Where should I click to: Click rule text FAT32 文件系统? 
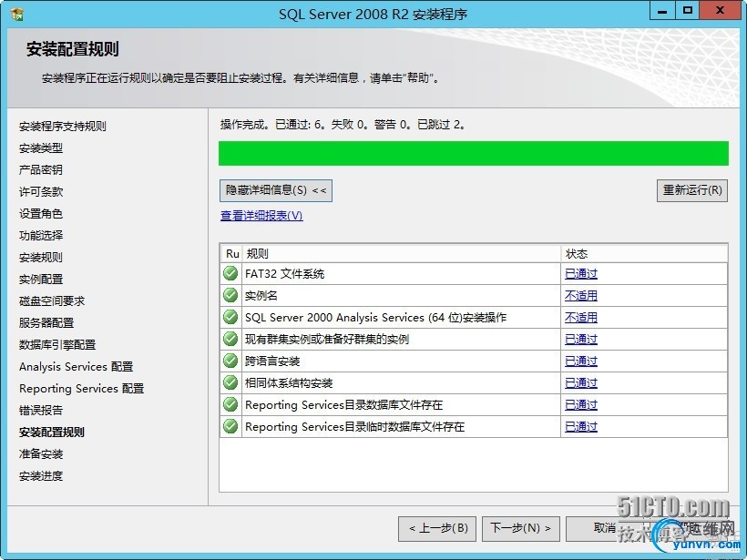(284, 274)
